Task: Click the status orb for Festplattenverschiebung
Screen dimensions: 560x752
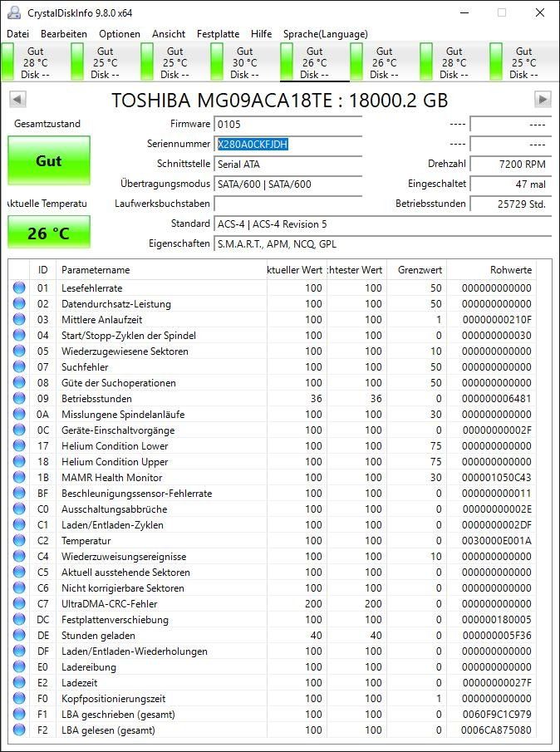Action: pos(19,619)
